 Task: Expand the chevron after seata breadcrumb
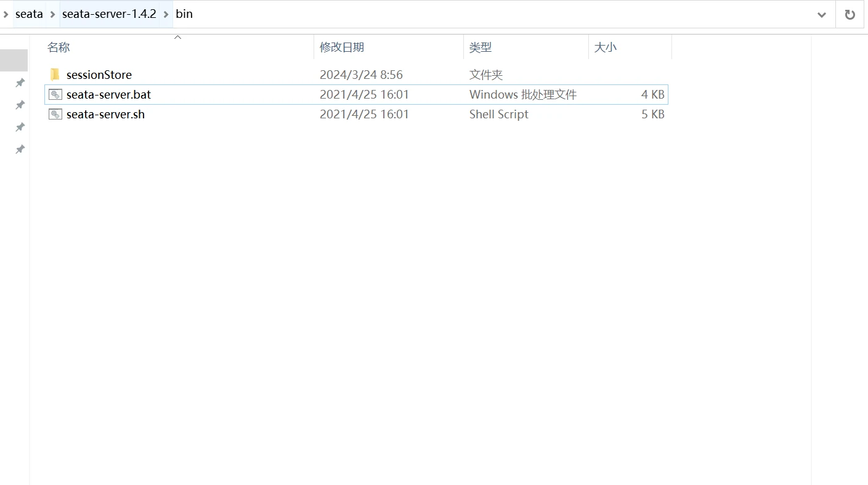point(52,14)
